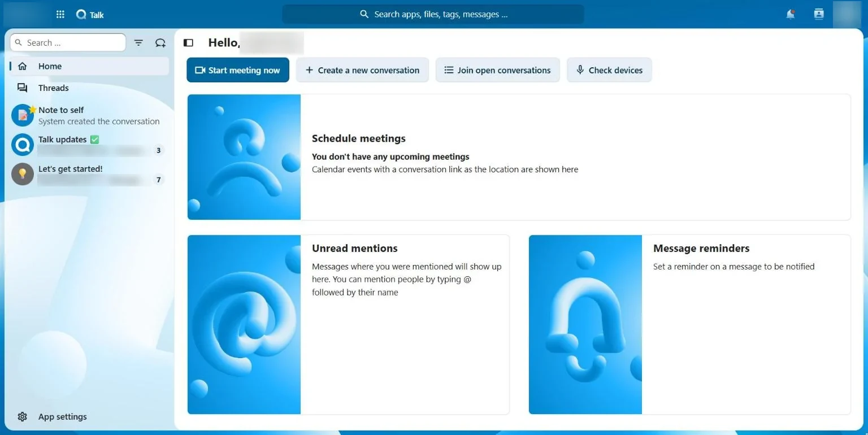Click the Unread mentions @ illustration
Image resolution: width=868 pixels, height=435 pixels.
click(x=244, y=325)
